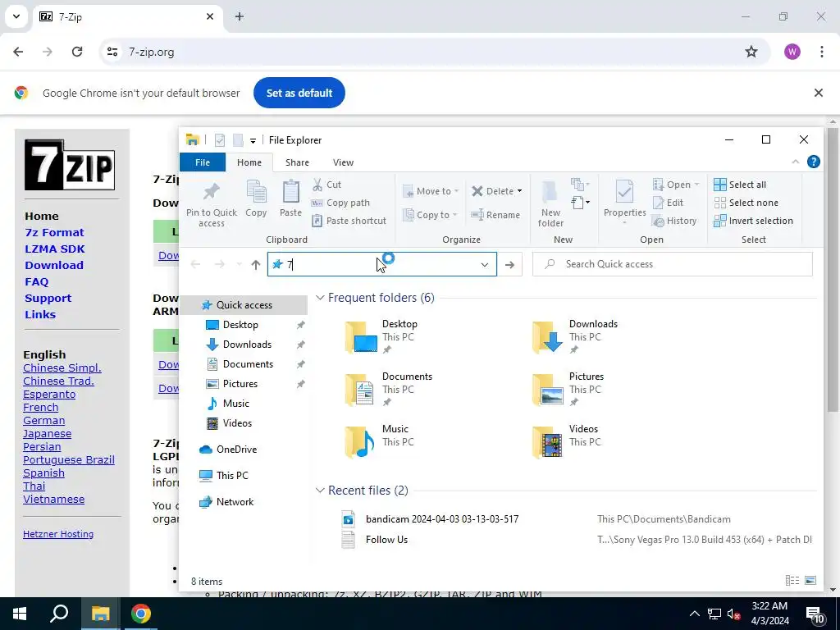Click Select all in ribbon
The width and height of the screenshot is (840, 630).
[740, 185]
